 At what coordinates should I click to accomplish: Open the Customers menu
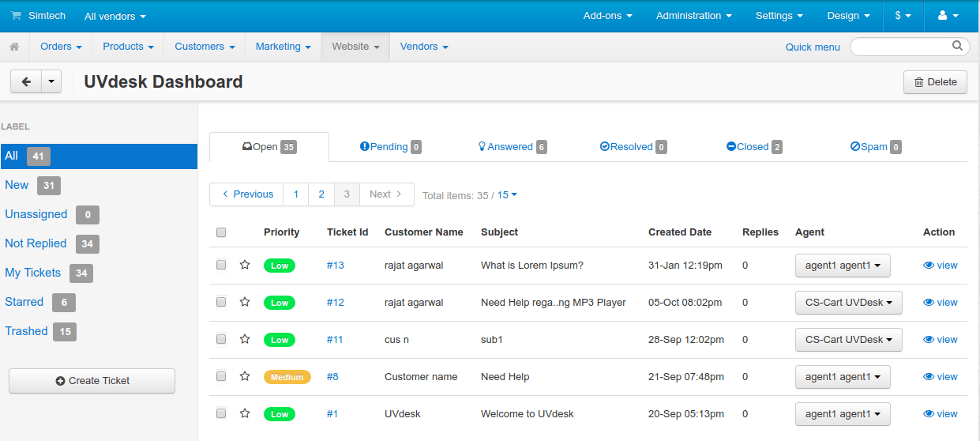click(x=205, y=47)
